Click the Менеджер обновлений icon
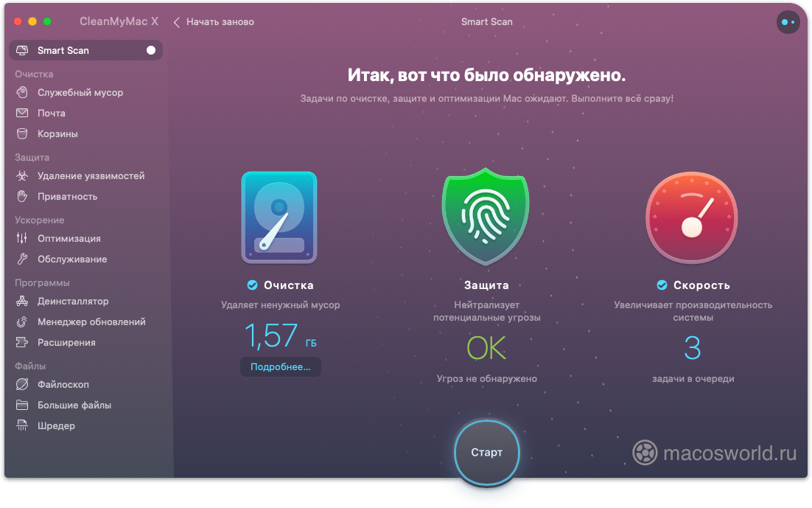This screenshot has width=812, height=508. coord(22,322)
